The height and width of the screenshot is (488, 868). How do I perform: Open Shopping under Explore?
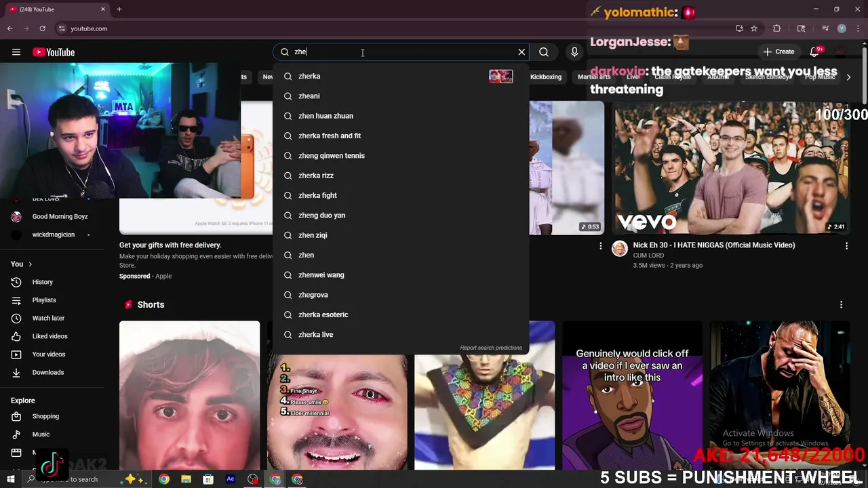coord(45,416)
